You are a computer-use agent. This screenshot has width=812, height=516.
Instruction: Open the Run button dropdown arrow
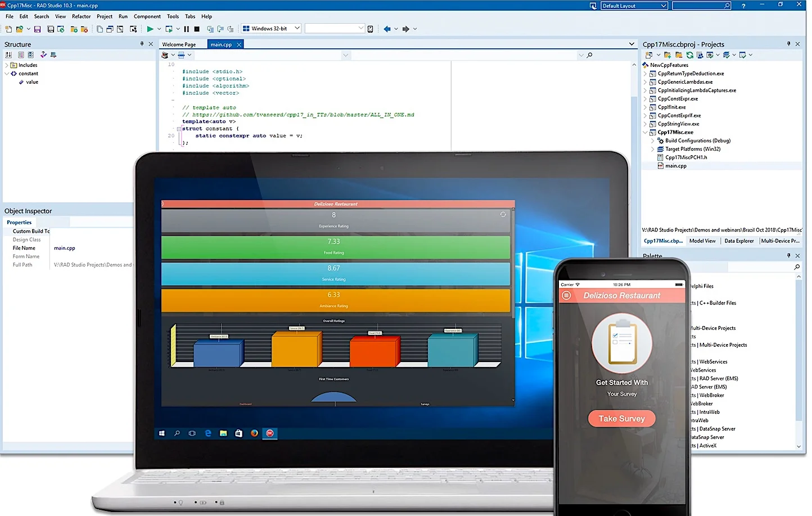click(159, 29)
